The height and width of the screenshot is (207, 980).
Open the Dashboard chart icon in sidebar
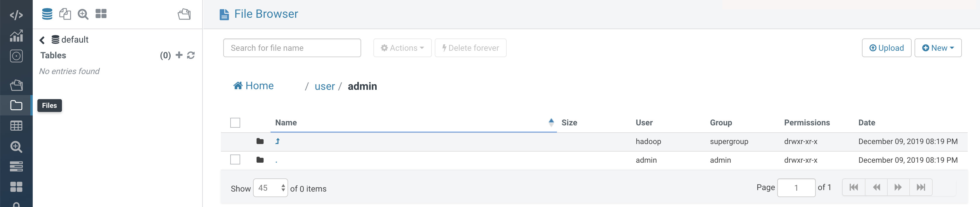point(16,36)
